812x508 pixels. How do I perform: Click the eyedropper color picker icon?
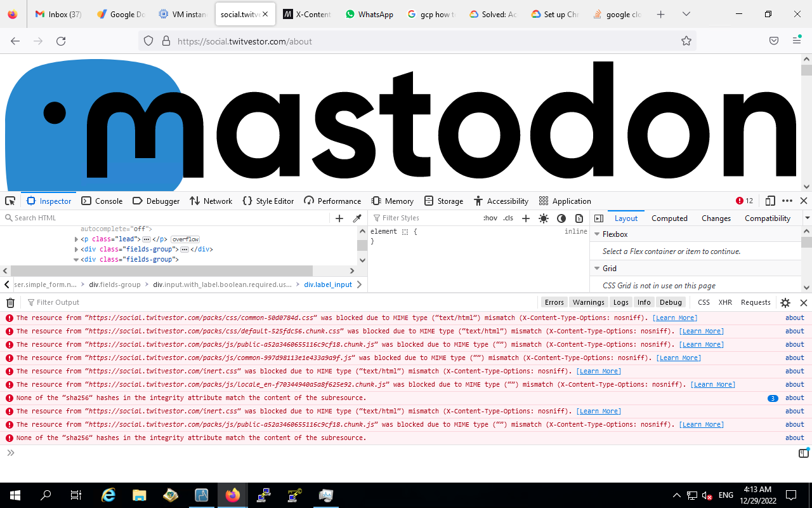(x=357, y=218)
